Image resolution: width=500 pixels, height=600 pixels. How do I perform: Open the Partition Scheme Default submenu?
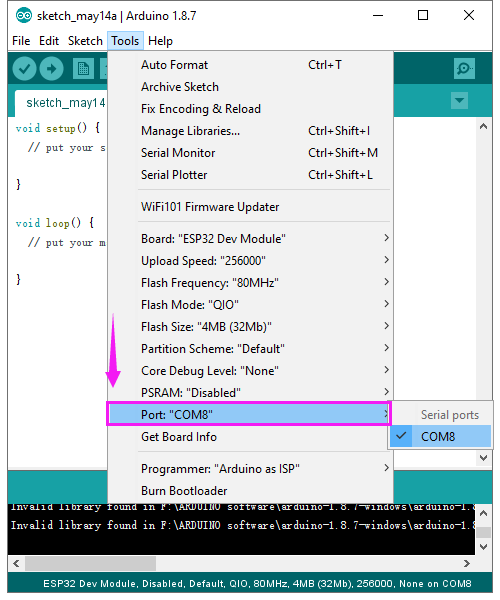pos(250,349)
